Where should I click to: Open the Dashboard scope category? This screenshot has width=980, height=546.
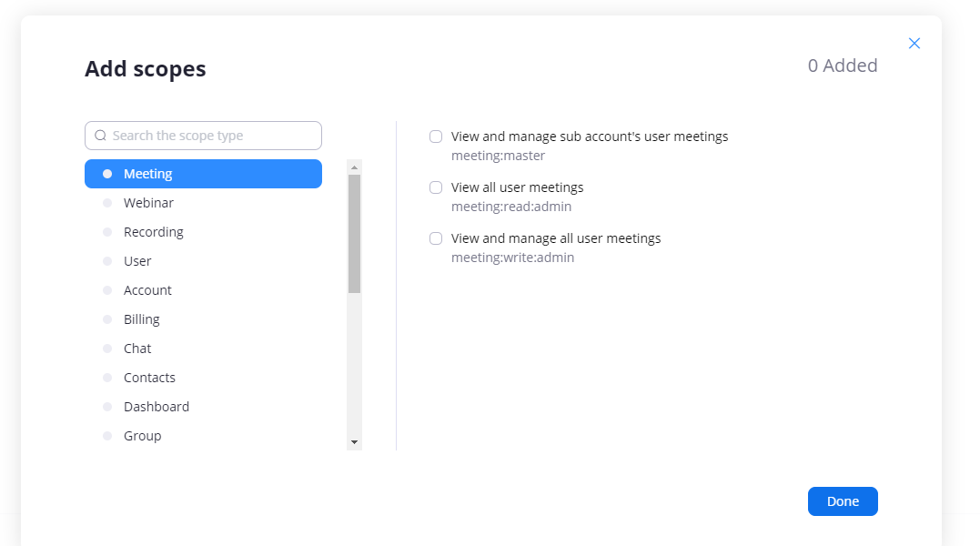157,407
